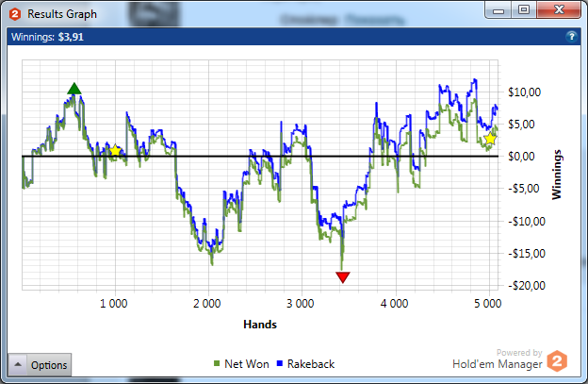Click the Results Graph window title
Viewport: 588px width, 384px height.
pos(62,14)
